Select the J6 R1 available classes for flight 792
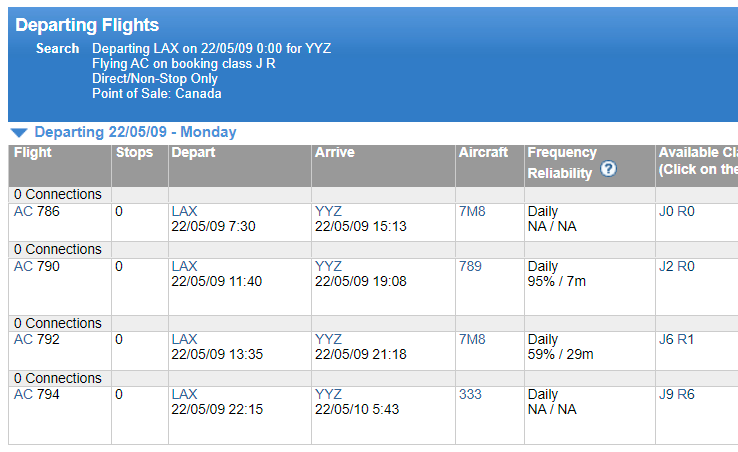738x452 pixels. click(676, 340)
